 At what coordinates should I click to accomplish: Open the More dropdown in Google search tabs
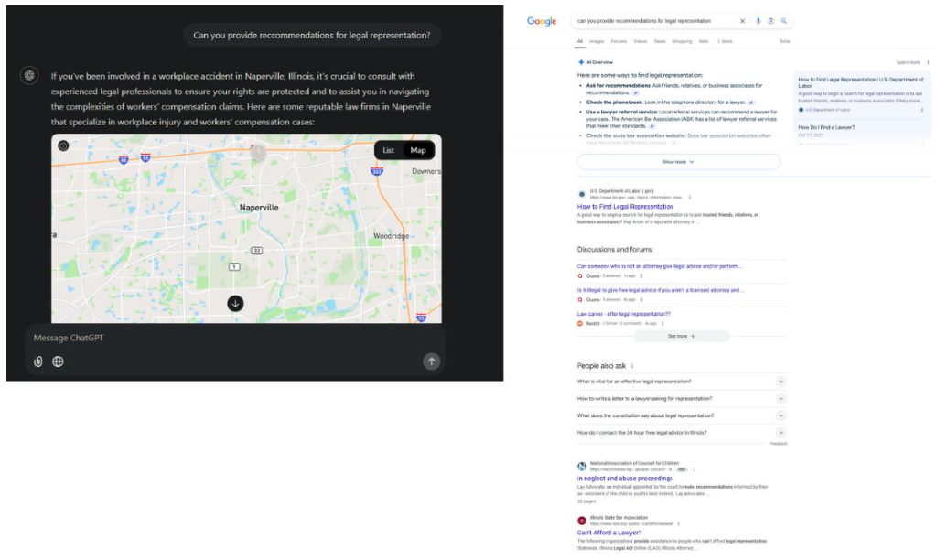coord(726,42)
